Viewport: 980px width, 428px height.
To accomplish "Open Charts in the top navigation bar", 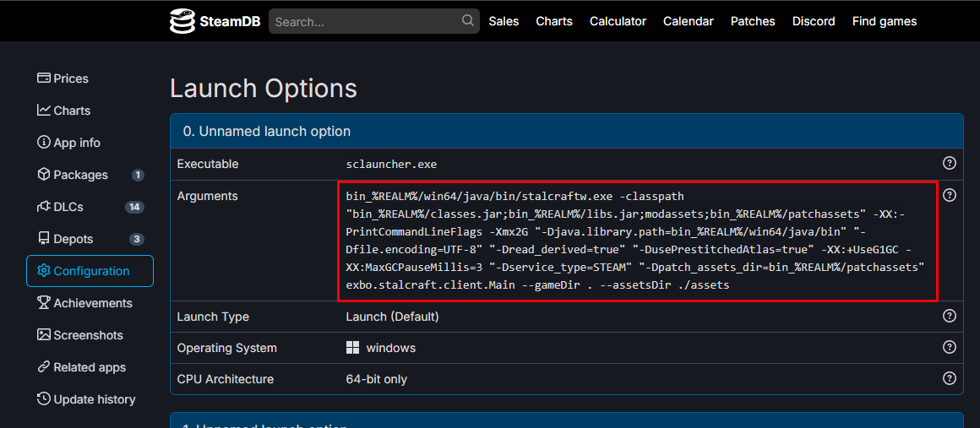I will click(x=553, y=21).
